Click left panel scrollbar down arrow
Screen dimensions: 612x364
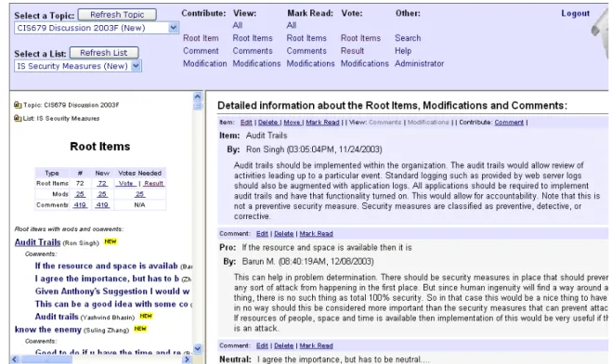point(198,349)
